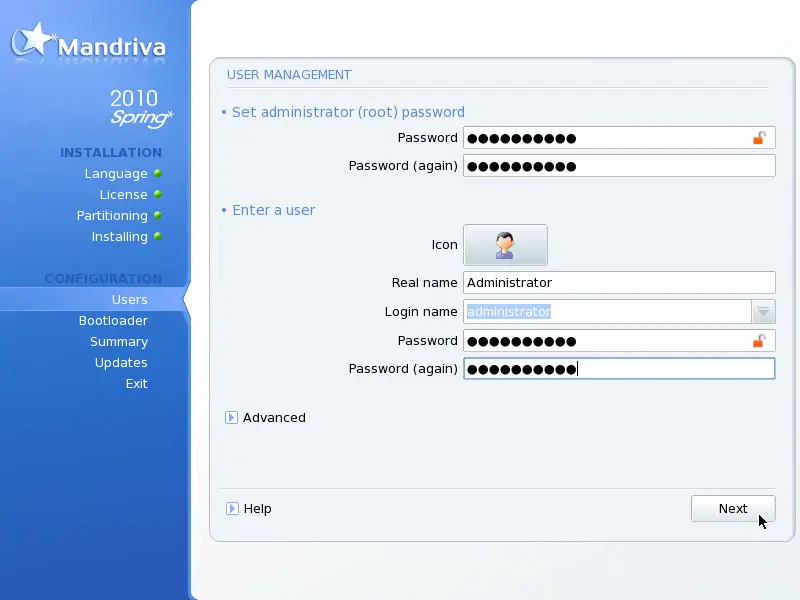Viewport: 800px width, 600px height.
Task: Choose a user icon picture
Action: (505, 245)
